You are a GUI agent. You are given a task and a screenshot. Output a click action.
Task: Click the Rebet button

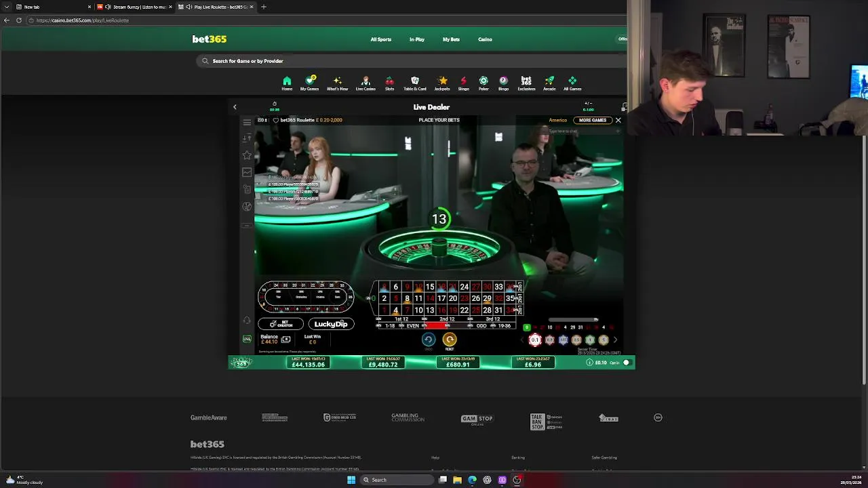[x=450, y=340]
